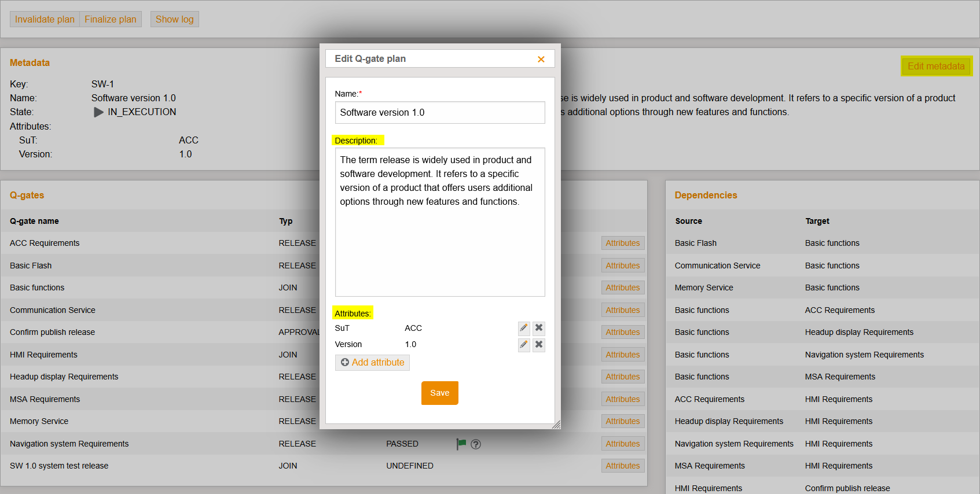Click 'Basic Flash' source in Dependencies
Screen dimensions: 980x494
click(696, 243)
